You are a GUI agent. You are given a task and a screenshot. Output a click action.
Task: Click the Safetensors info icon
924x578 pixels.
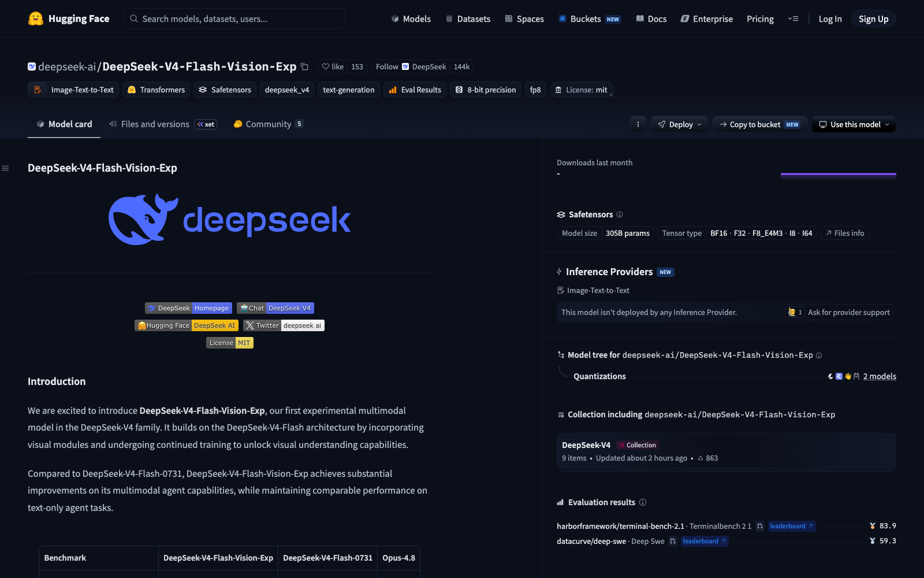620,214
